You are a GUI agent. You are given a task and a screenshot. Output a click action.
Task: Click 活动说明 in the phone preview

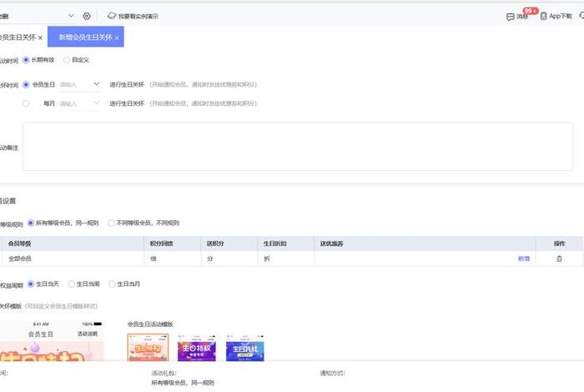(87, 334)
